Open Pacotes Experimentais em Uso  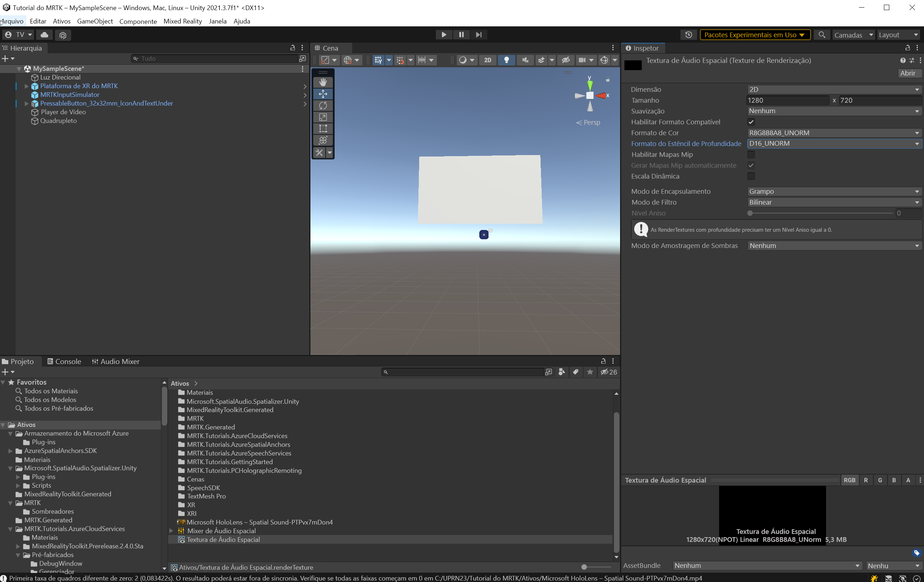tap(755, 35)
